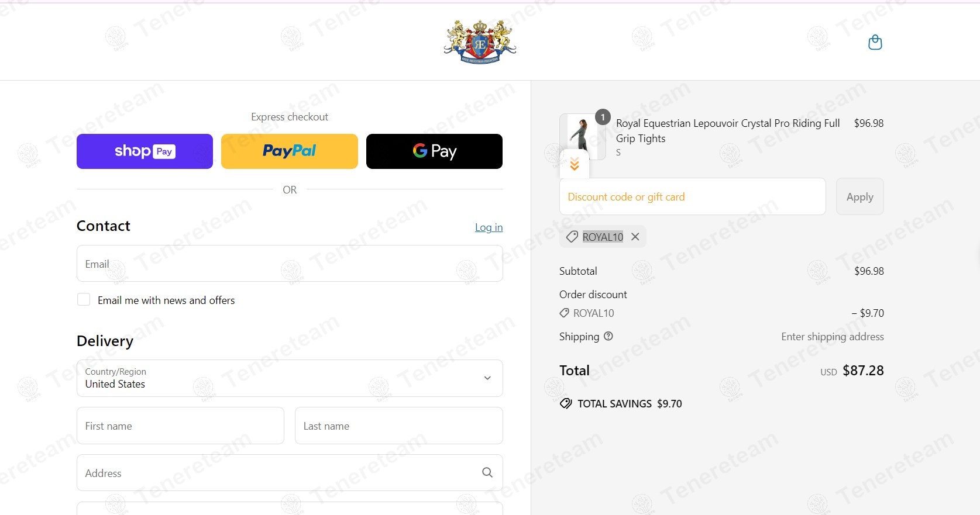Apply the discount code

859,196
